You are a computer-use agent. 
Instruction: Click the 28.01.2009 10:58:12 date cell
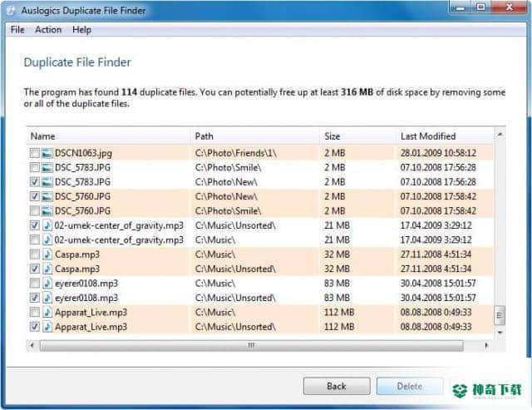(438, 153)
